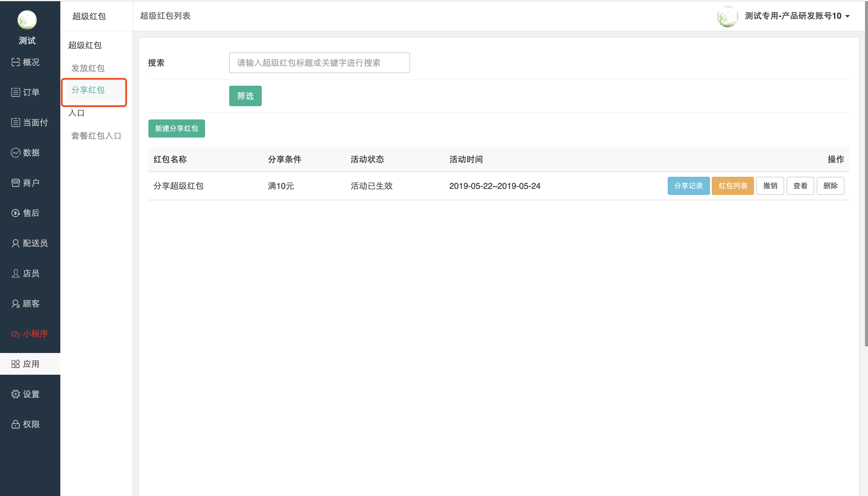Open the 数据 chart icon
Viewport: 868px width, 496px height.
[15, 153]
